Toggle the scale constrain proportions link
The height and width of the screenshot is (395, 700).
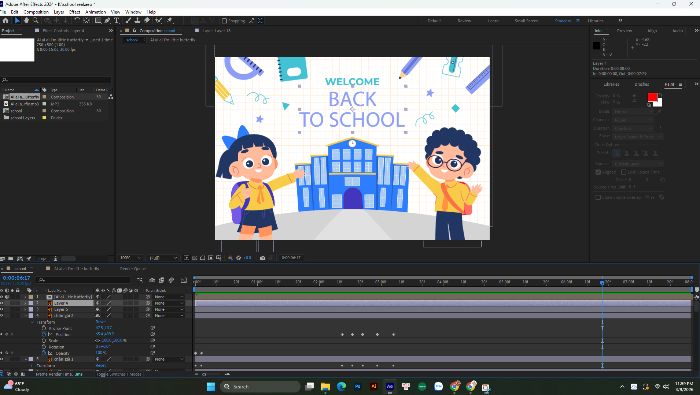(x=98, y=340)
